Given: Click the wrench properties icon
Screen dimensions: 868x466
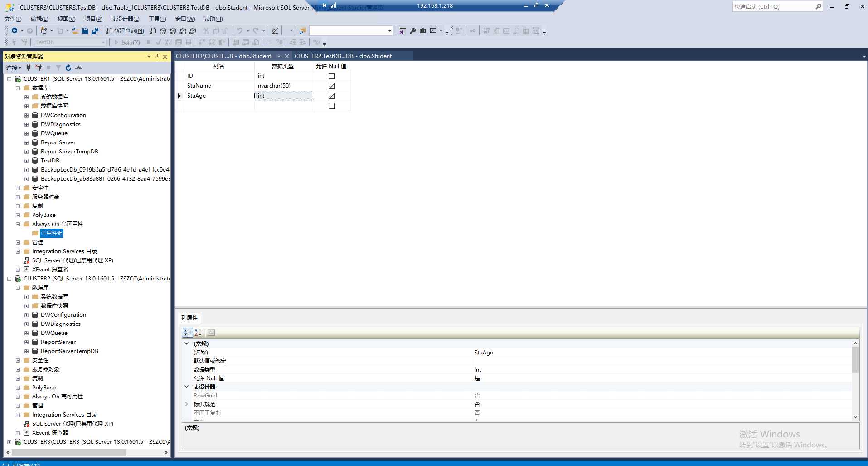Looking at the screenshot, I should (413, 31).
